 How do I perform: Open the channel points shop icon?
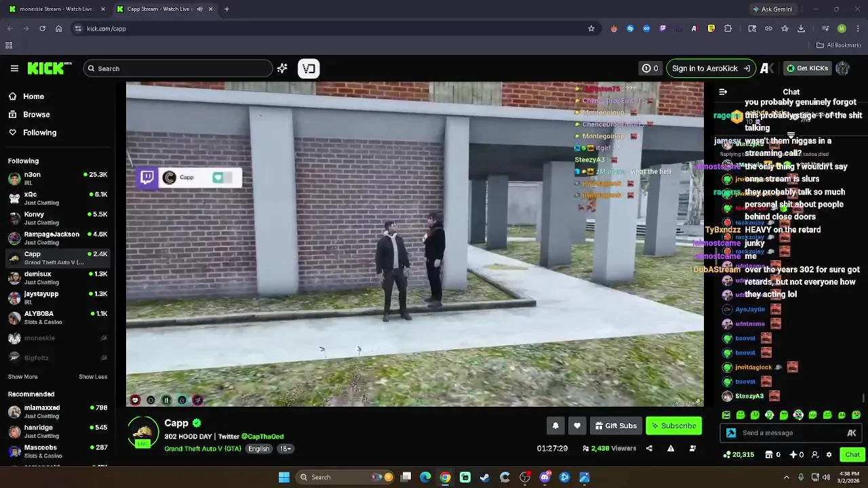(769, 455)
